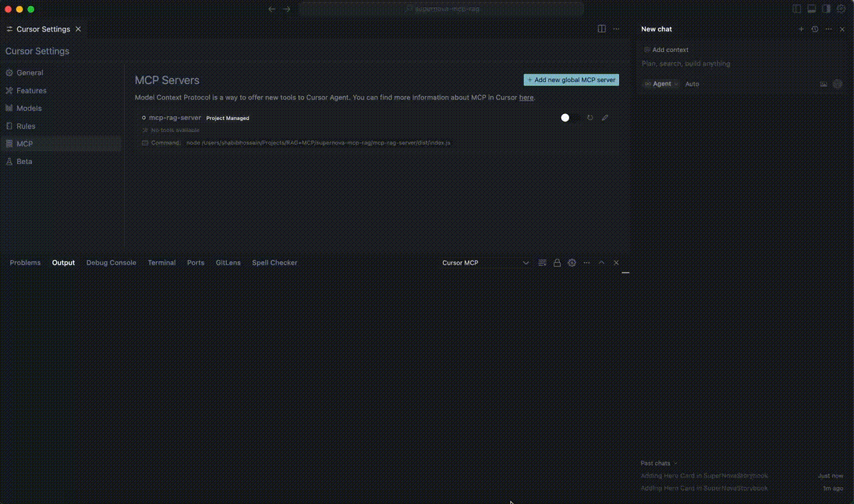The width and height of the screenshot is (854, 504).
Task: Focus the chat message input field
Action: click(x=742, y=64)
